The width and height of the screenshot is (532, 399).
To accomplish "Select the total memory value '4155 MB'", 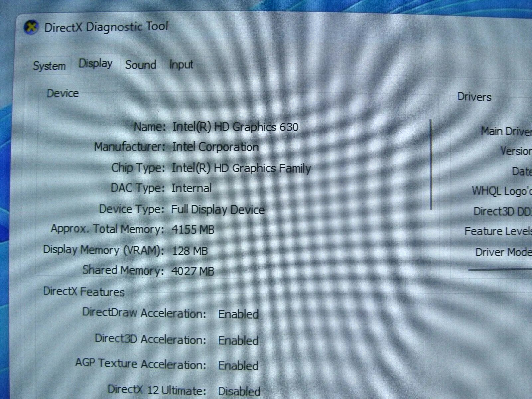I will (193, 229).
